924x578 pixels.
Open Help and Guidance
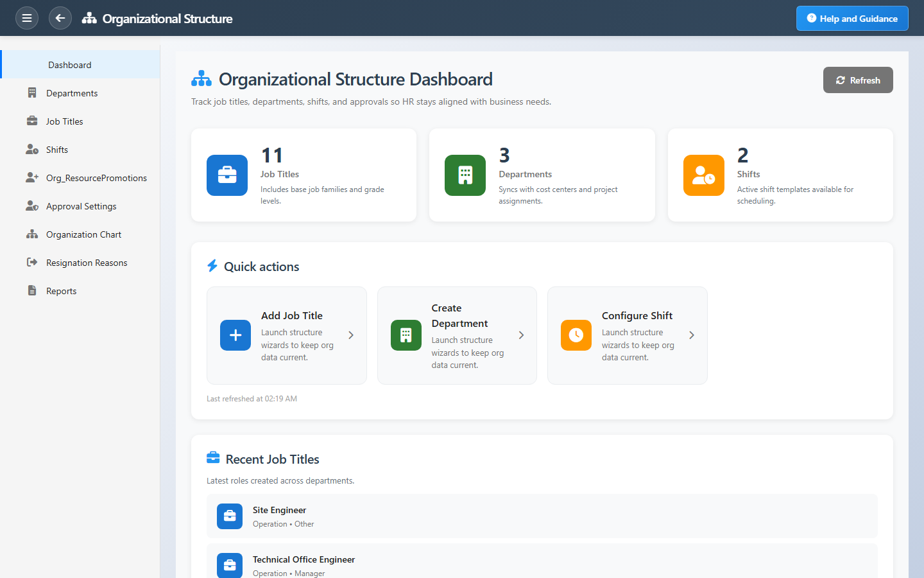point(851,19)
